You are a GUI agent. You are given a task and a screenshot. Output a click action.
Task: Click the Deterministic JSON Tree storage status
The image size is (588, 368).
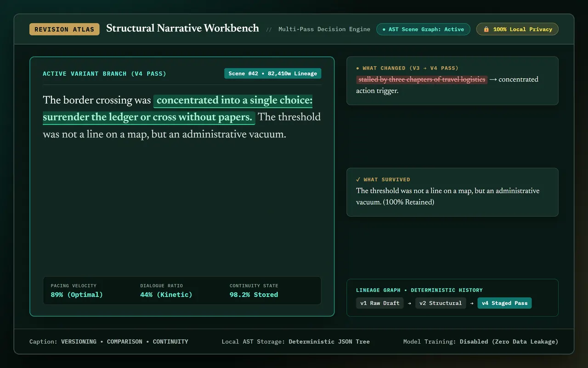329,342
